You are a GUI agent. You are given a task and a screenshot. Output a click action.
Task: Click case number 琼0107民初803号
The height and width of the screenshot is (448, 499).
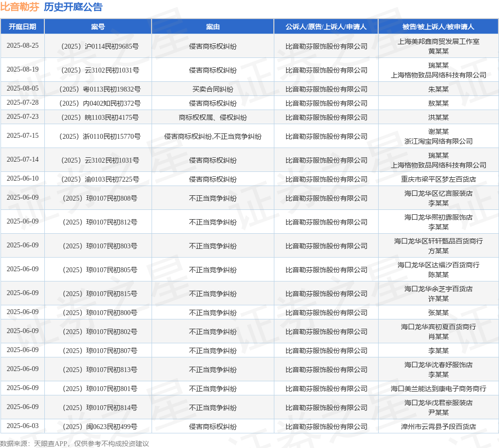pos(100,246)
